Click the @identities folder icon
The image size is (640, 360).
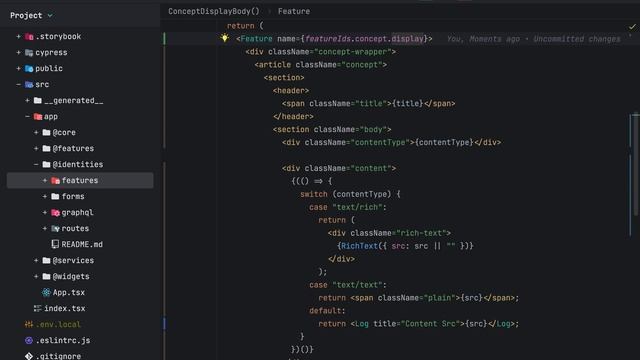pos(47,164)
